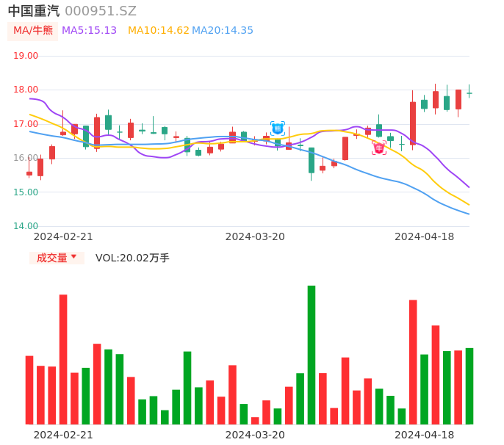This screenshot has height=445, width=504.
Task: Click the blue bear (熊) signal marker
Action: (x=278, y=129)
